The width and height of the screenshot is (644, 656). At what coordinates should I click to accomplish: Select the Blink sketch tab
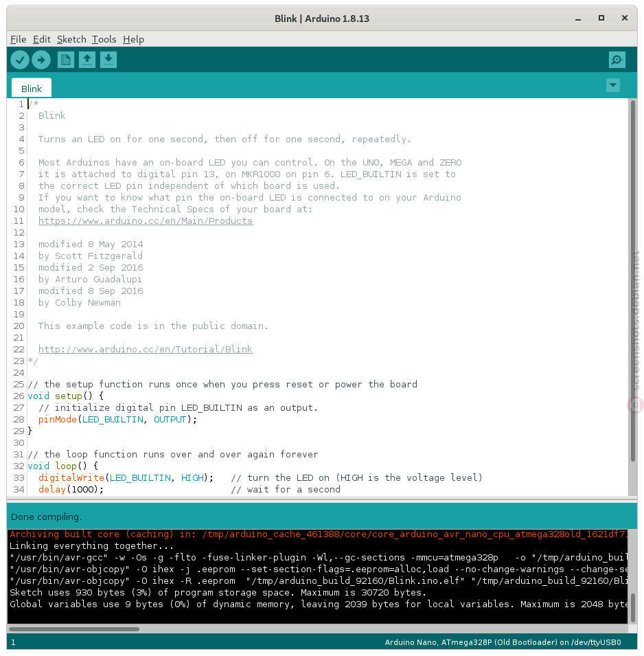point(32,89)
